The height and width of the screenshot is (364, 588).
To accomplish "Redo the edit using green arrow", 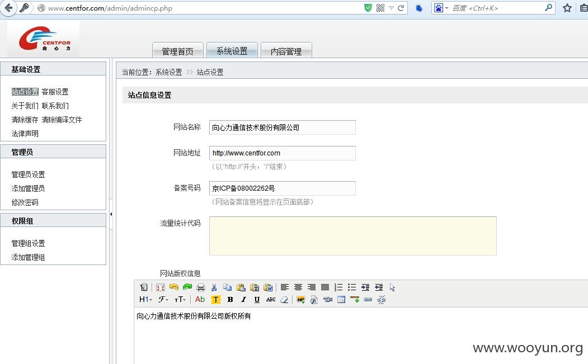I will tap(187, 287).
